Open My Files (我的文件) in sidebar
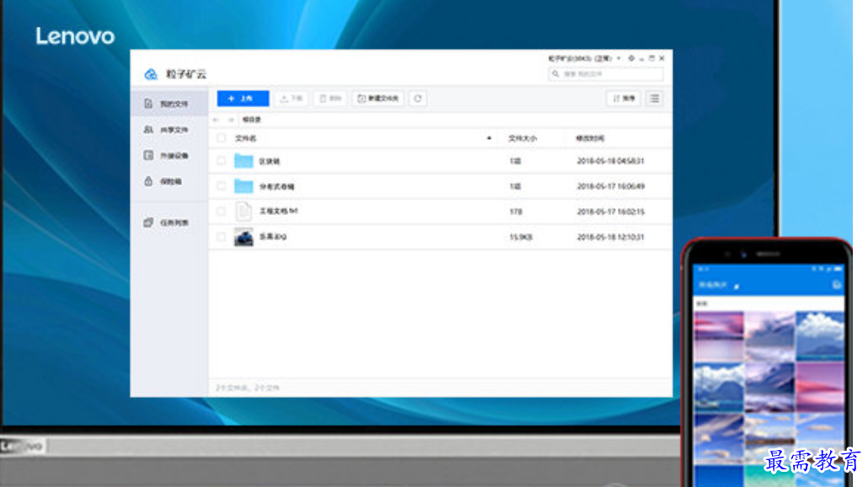The width and height of the screenshot is (868, 487). point(169,104)
